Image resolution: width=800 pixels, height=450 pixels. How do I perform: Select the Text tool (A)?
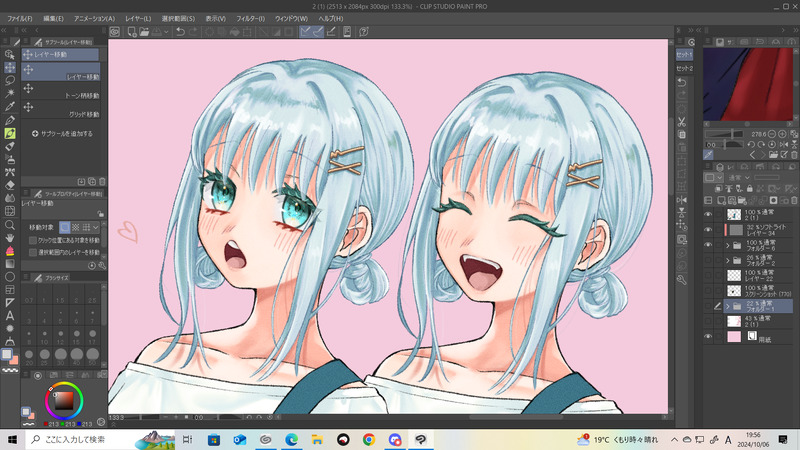[x=9, y=315]
